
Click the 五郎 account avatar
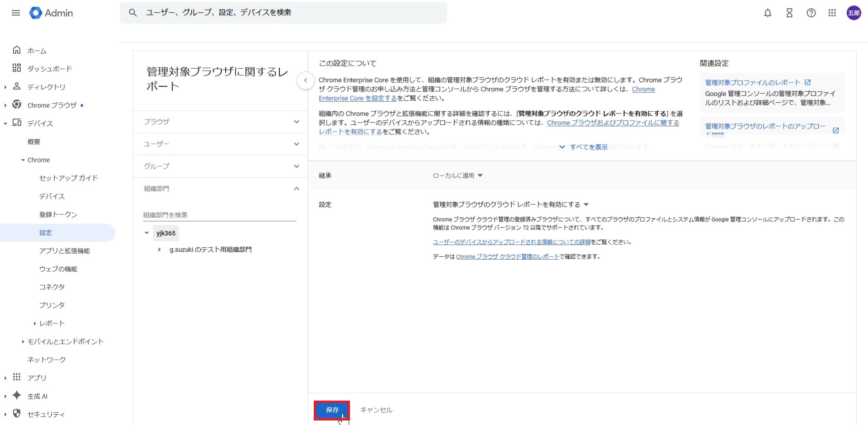854,13
